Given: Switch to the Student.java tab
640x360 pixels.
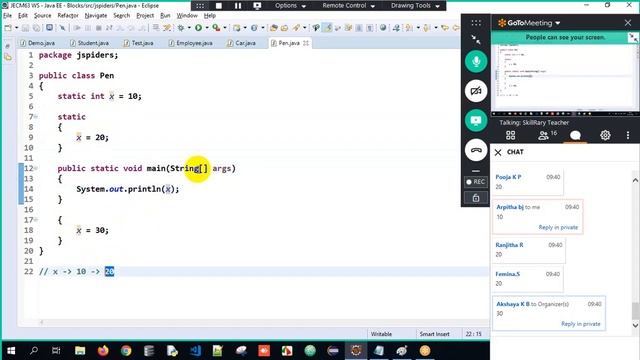Looking at the screenshot, I should [89, 43].
